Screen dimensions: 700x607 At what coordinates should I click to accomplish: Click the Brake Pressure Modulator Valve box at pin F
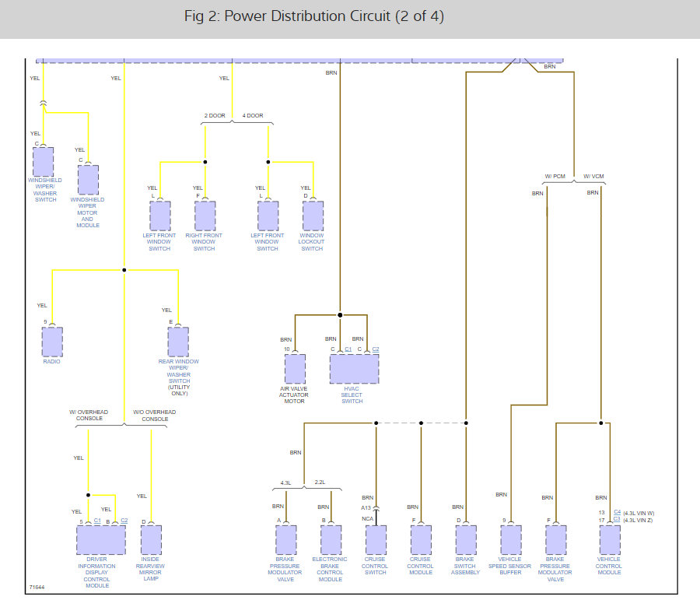(556, 539)
